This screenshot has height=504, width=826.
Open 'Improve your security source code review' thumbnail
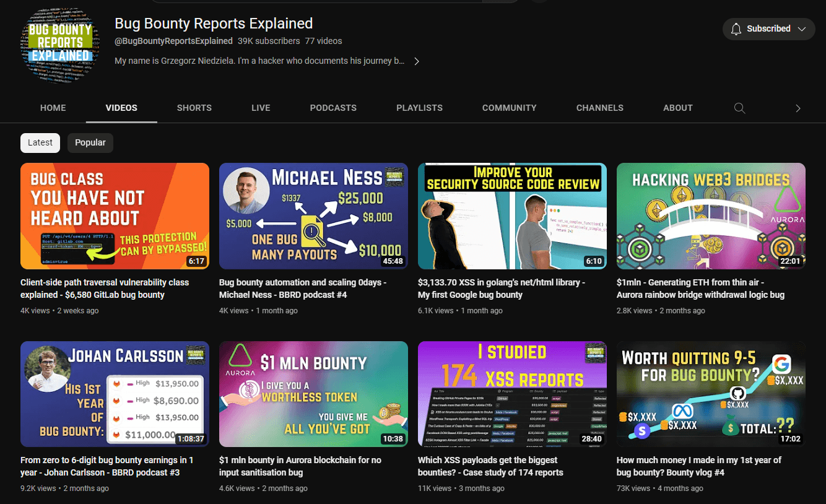point(512,216)
